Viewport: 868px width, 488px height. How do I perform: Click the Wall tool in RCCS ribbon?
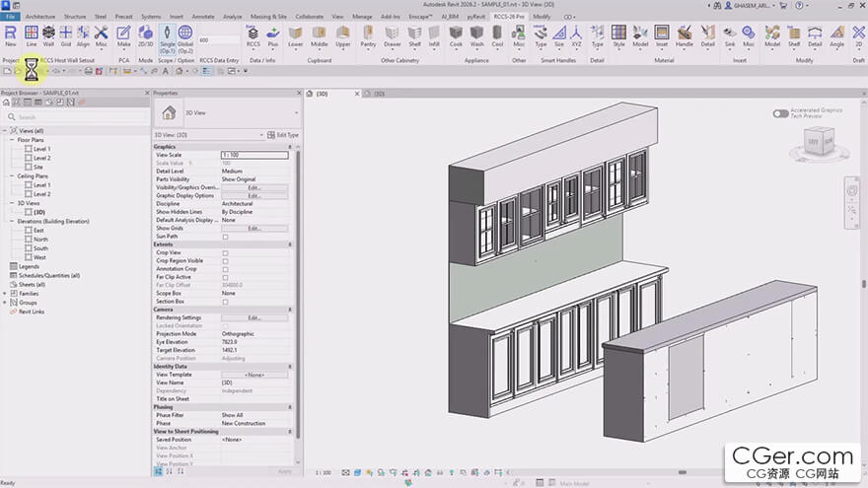pyautogui.click(x=48, y=36)
